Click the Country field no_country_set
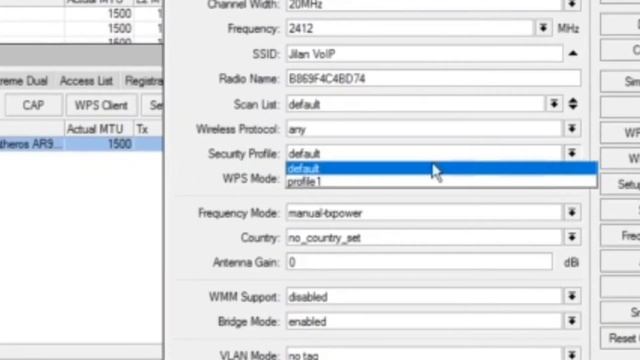The height and width of the screenshot is (360, 640). coord(424,238)
